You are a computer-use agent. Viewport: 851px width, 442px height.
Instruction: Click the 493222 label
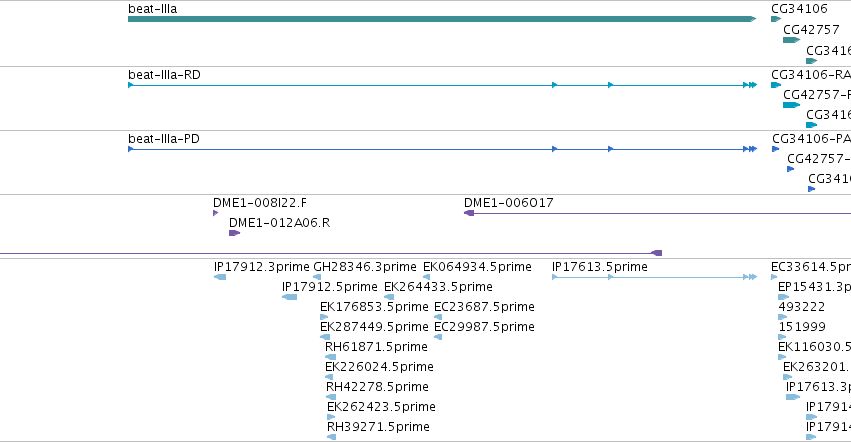pyautogui.click(x=802, y=307)
